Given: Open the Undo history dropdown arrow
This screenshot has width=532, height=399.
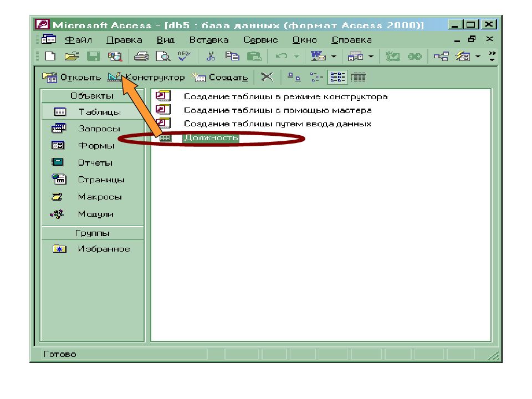Looking at the screenshot, I should 296,57.
